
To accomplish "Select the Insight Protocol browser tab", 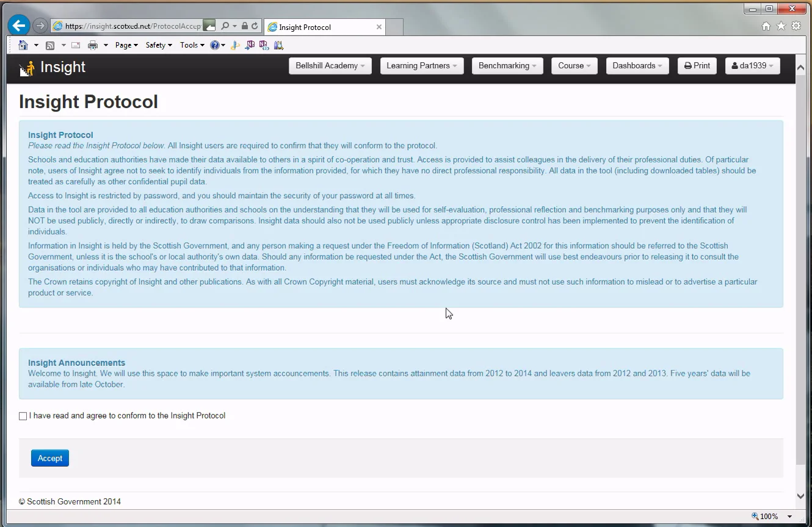I will 324,27.
